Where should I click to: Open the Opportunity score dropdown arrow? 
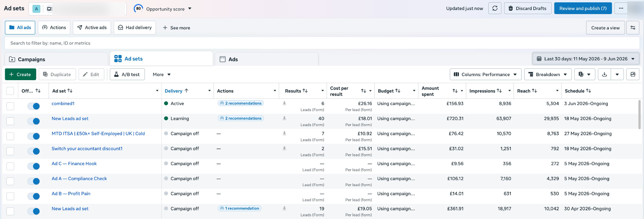coord(190,9)
